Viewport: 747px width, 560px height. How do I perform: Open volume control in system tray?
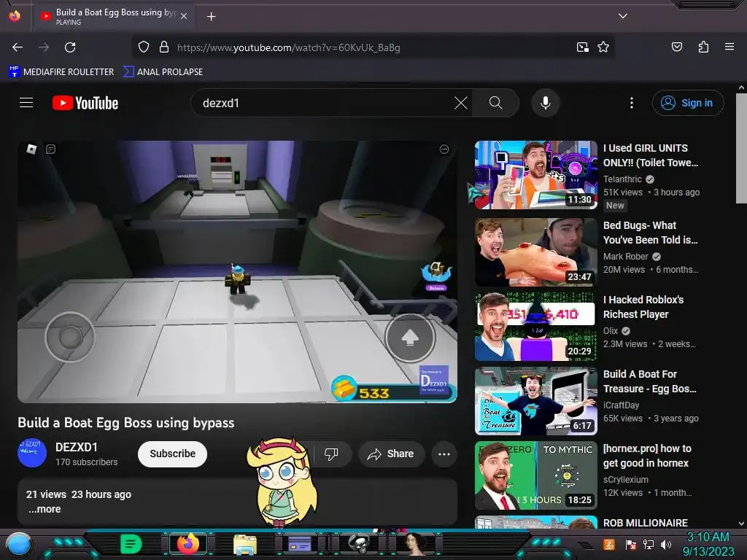(666, 544)
